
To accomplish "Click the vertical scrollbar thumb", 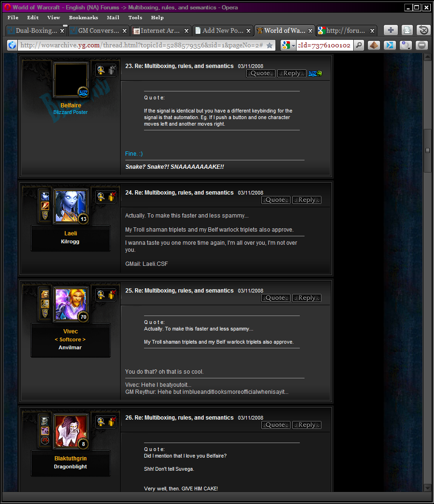I will [x=427, y=150].
